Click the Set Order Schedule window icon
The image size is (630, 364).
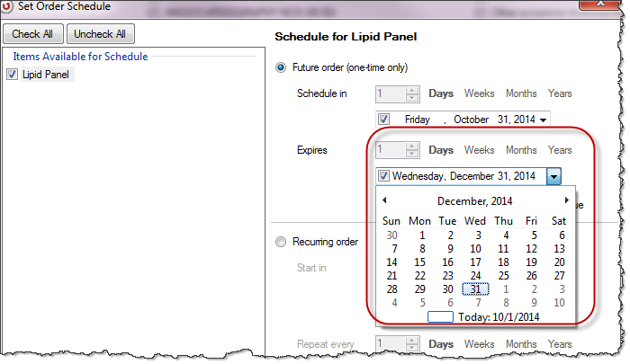click(x=8, y=7)
